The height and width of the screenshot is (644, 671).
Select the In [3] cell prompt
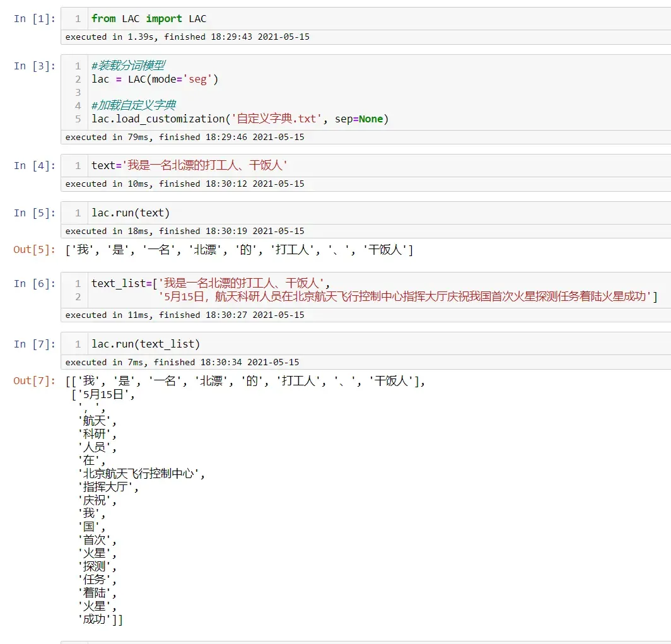coord(34,66)
